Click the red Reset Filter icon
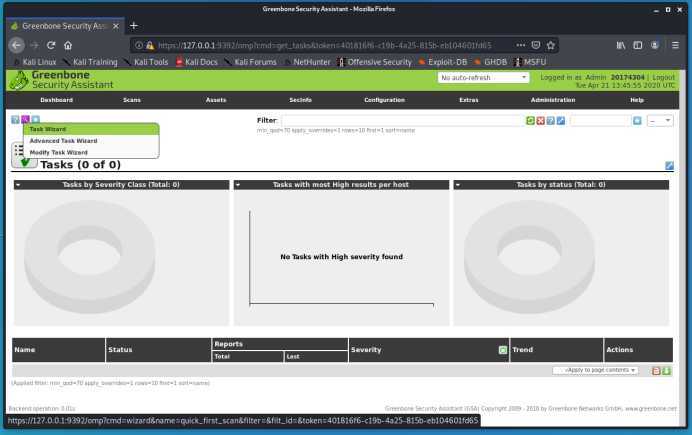 click(x=540, y=120)
